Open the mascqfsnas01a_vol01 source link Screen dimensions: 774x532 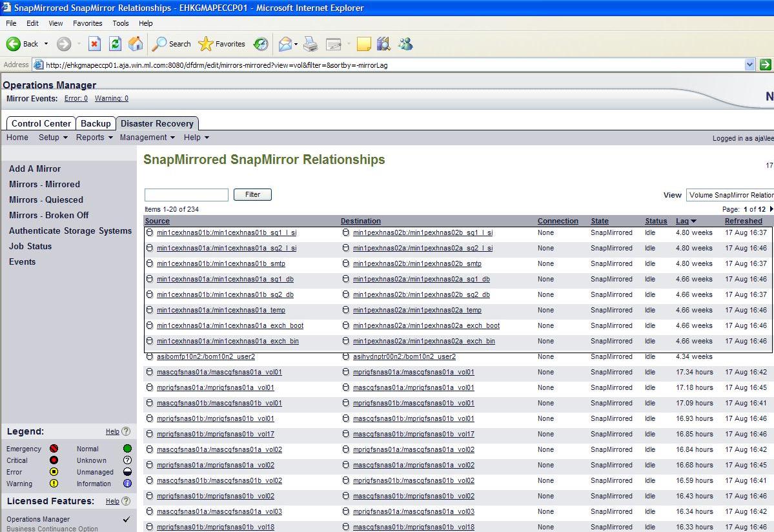(219, 372)
